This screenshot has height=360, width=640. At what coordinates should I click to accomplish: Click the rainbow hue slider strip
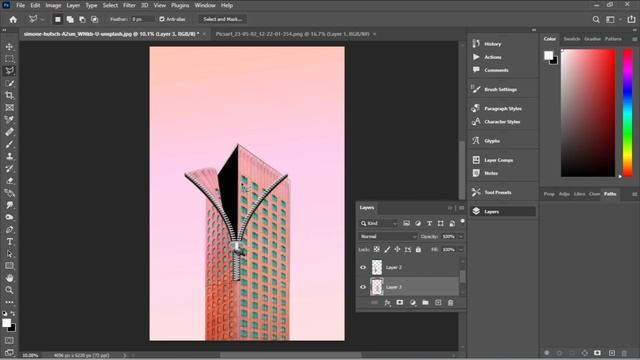[628, 113]
